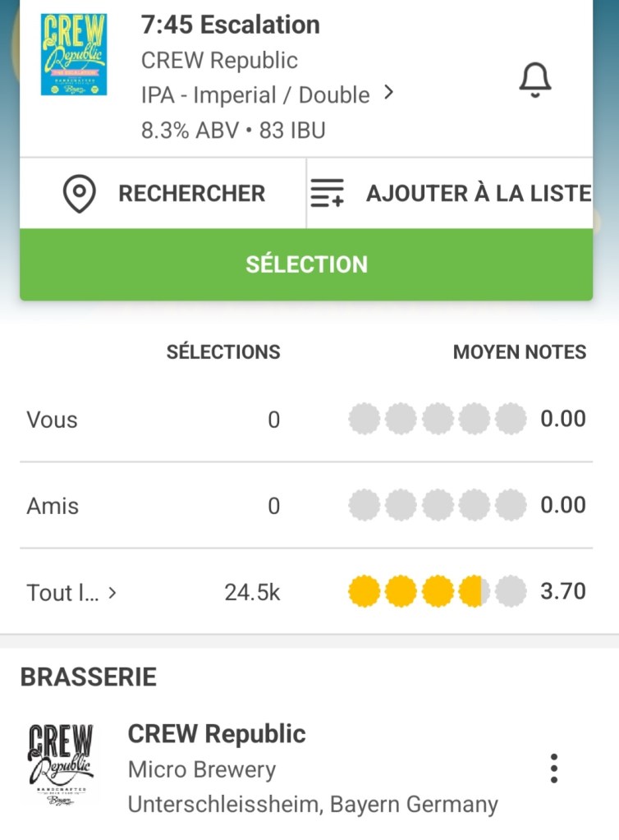This screenshot has height=840, width=619.
Task: Tap the Vous selections row
Action: click(52, 420)
